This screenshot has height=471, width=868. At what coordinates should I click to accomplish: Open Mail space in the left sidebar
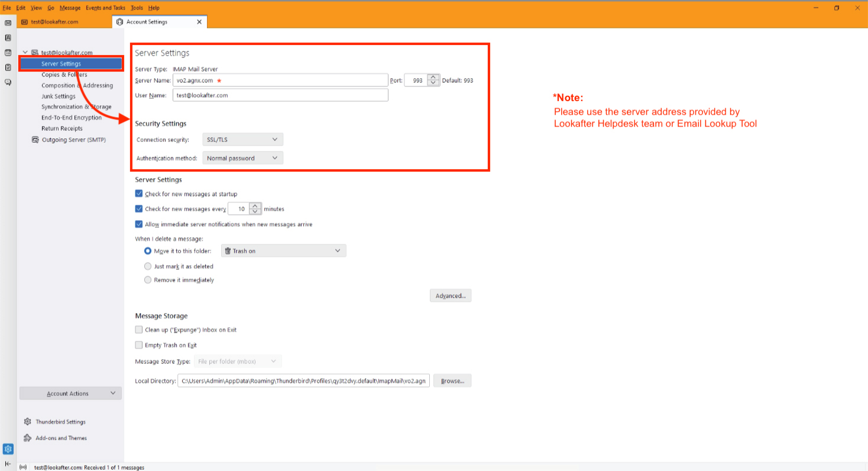tap(8, 22)
